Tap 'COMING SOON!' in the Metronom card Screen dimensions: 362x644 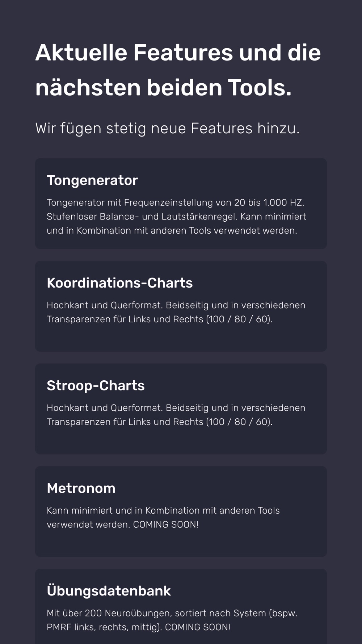coord(165,525)
